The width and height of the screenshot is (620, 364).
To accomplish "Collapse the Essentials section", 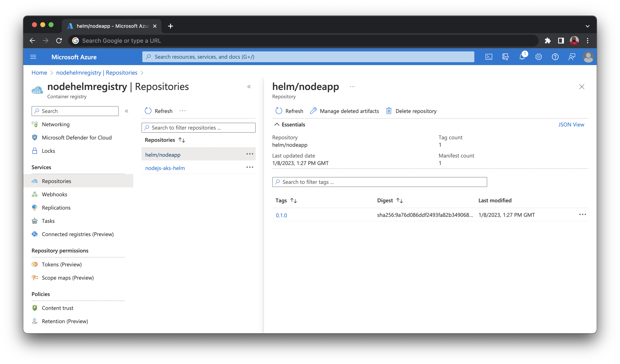I will pyautogui.click(x=277, y=124).
